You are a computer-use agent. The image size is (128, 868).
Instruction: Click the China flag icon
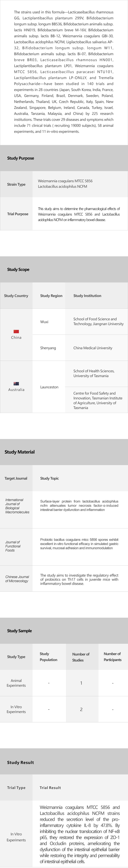pos(16,332)
